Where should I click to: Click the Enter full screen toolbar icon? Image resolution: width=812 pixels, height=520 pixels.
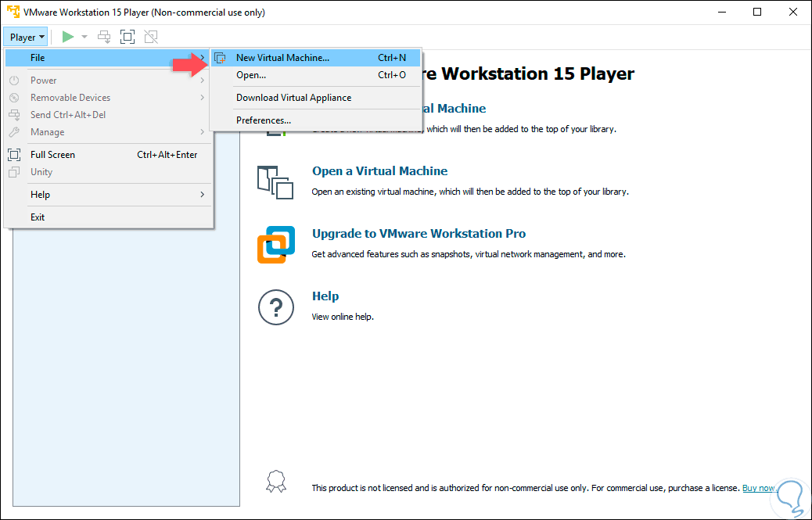128,37
